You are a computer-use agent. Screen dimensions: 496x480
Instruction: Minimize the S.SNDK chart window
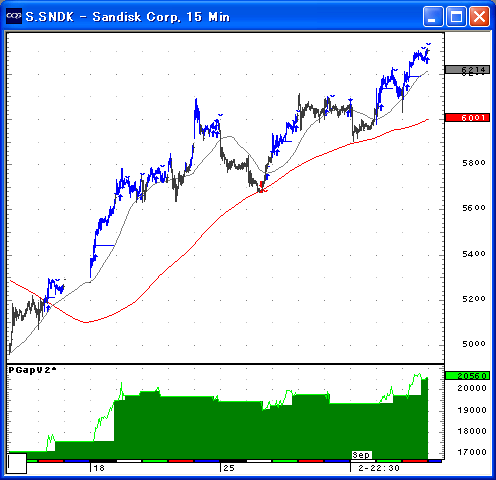coord(433,16)
